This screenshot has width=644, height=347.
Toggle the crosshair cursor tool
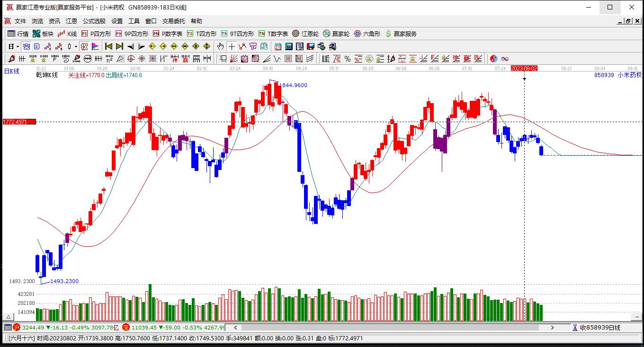click(x=232, y=46)
